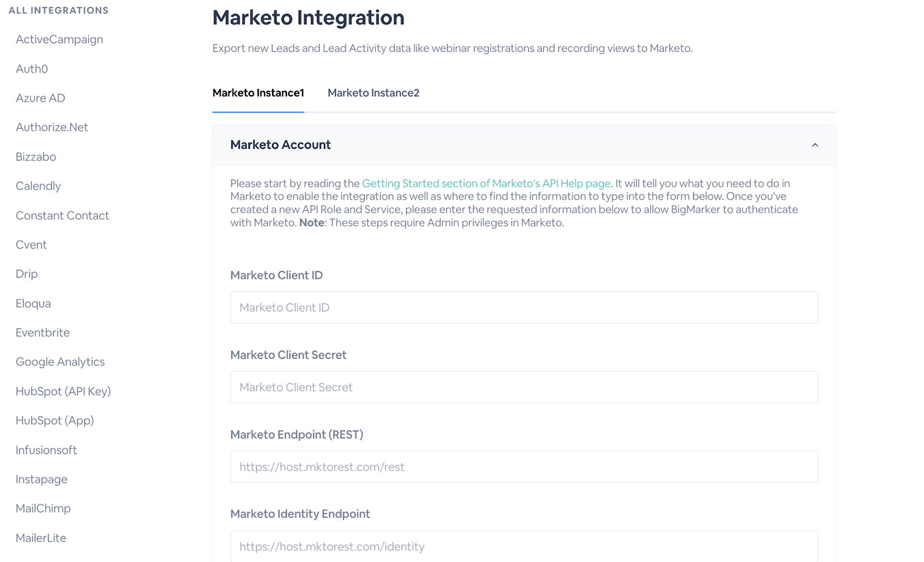
Task: Open Infusionsoft integration
Action: pos(46,450)
